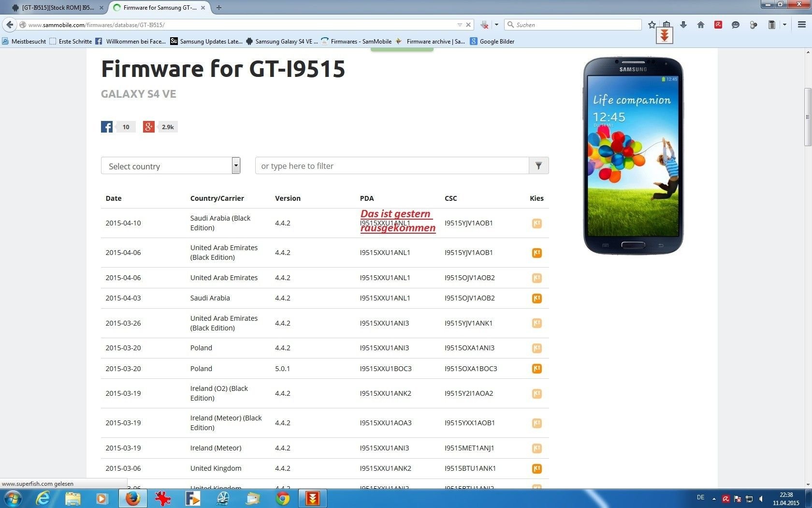Open Google Bilder bookmark

point(493,42)
